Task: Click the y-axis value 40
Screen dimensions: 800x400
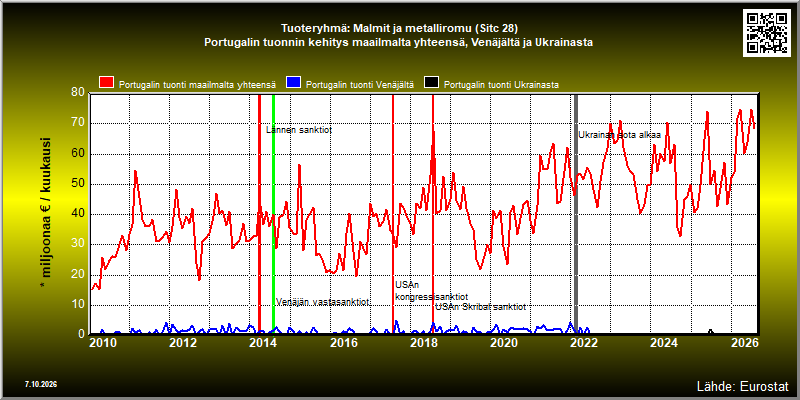Action: [79, 214]
